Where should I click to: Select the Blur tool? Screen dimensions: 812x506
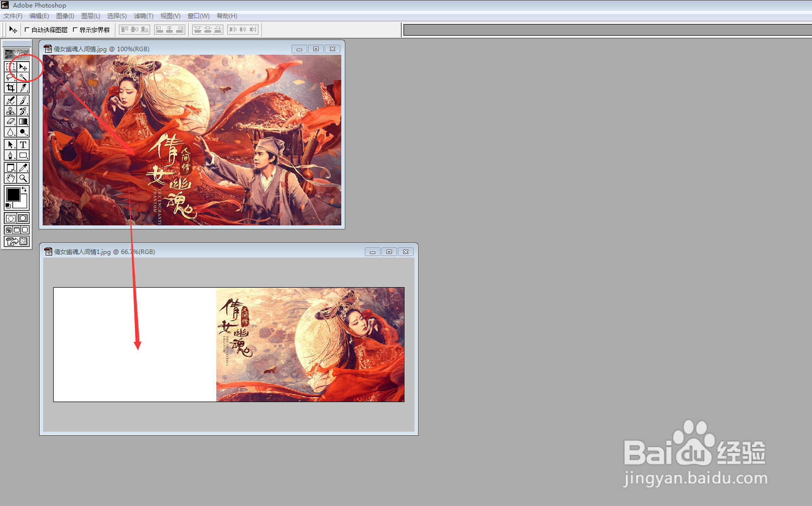[x=11, y=132]
